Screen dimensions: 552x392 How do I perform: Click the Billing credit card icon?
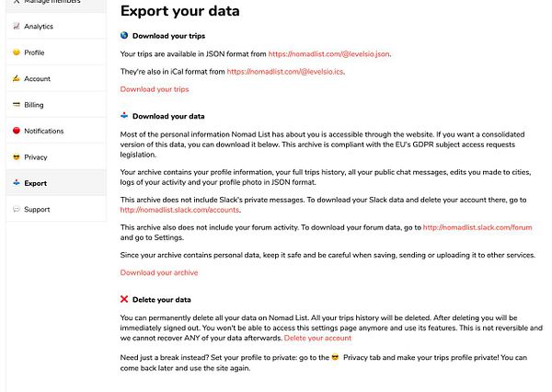click(x=17, y=104)
